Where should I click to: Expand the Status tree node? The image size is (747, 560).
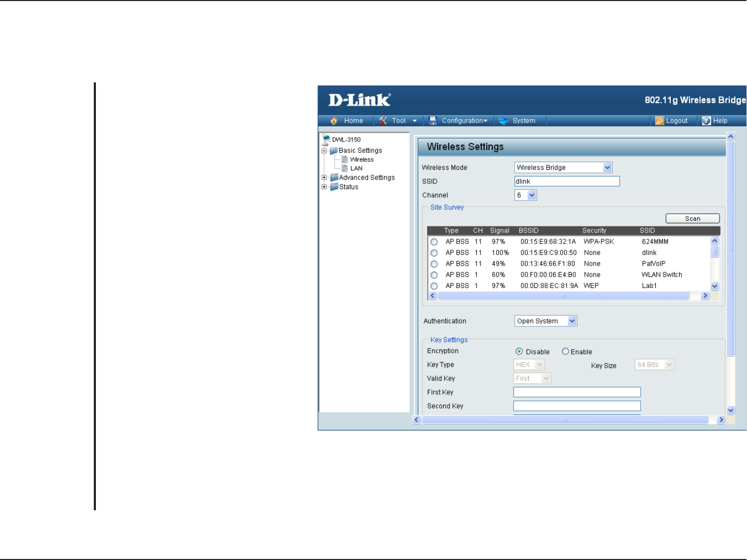(325, 187)
